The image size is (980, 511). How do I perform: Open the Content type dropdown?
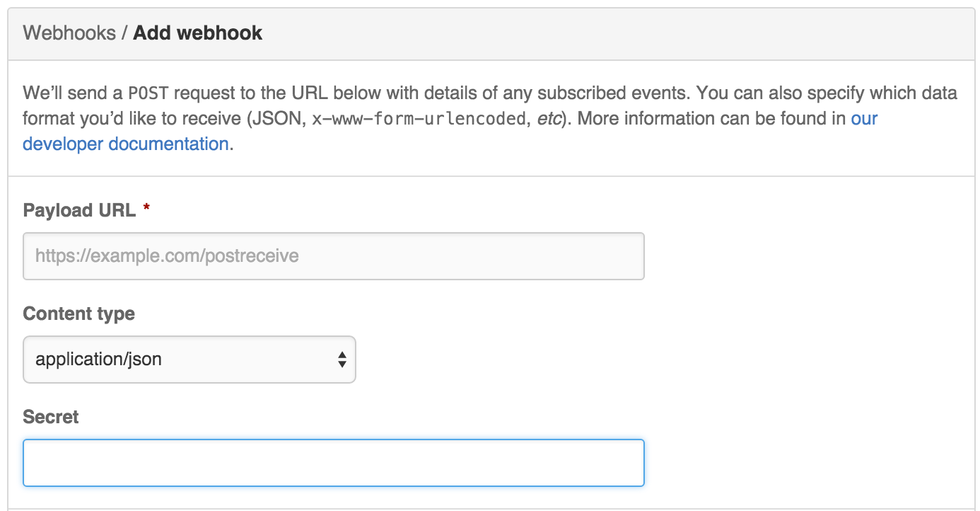click(x=189, y=360)
